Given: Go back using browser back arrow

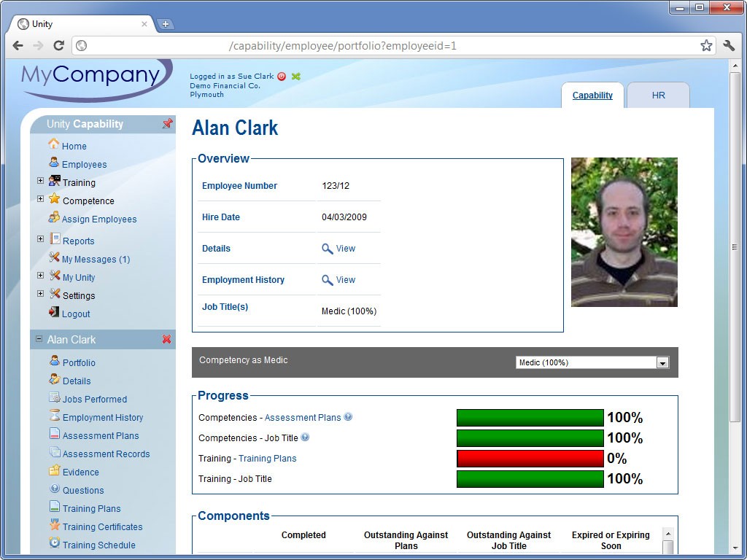Looking at the screenshot, I should 18,46.
